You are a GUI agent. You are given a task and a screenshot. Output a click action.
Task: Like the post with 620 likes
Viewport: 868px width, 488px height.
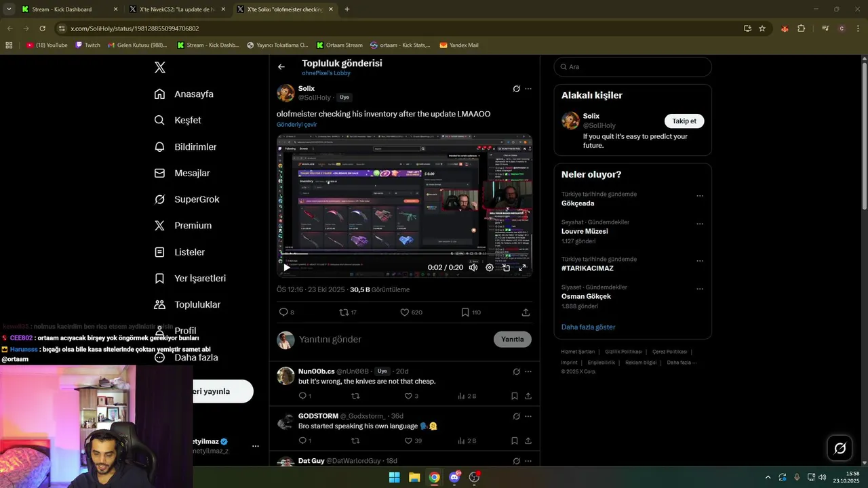pyautogui.click(x=411, y=312)
